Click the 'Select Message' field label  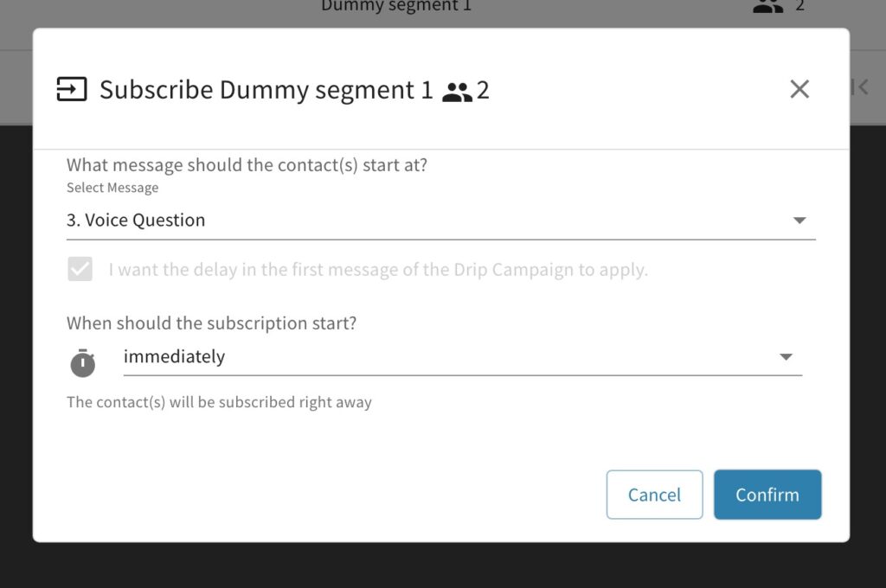point(112,188)
